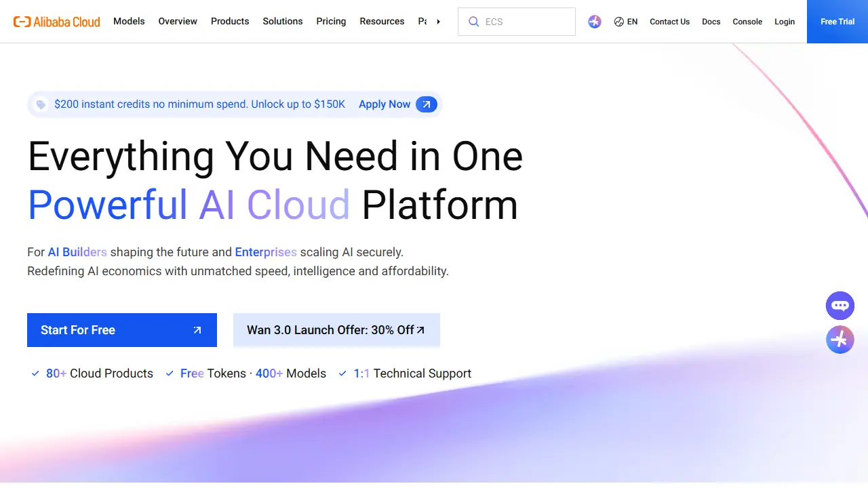The width and height of the screenshot is (868, 488).
Task: Click the Console link in header
Action: 747,22
